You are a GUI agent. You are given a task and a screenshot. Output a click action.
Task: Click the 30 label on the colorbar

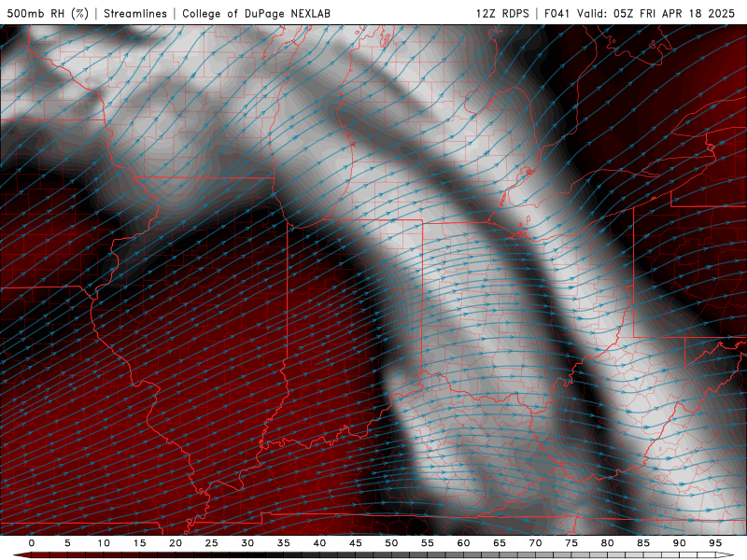click(x=247, y=543)
